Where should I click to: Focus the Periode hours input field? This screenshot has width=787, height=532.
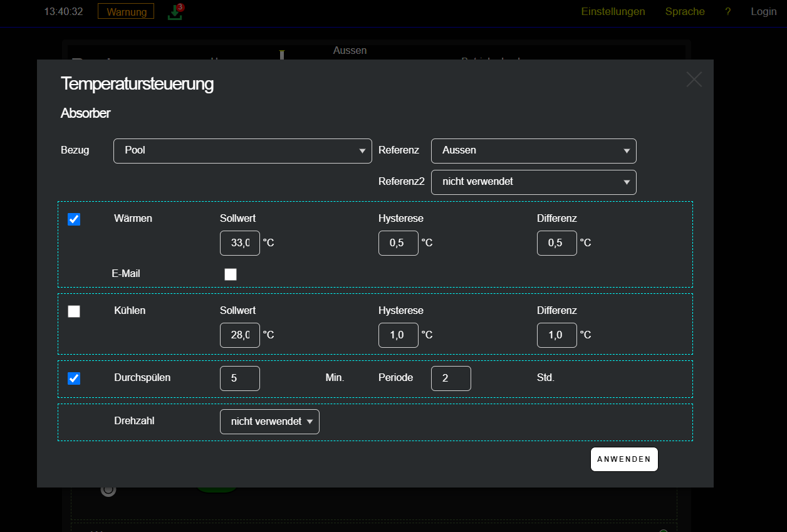tap(451, 378)
